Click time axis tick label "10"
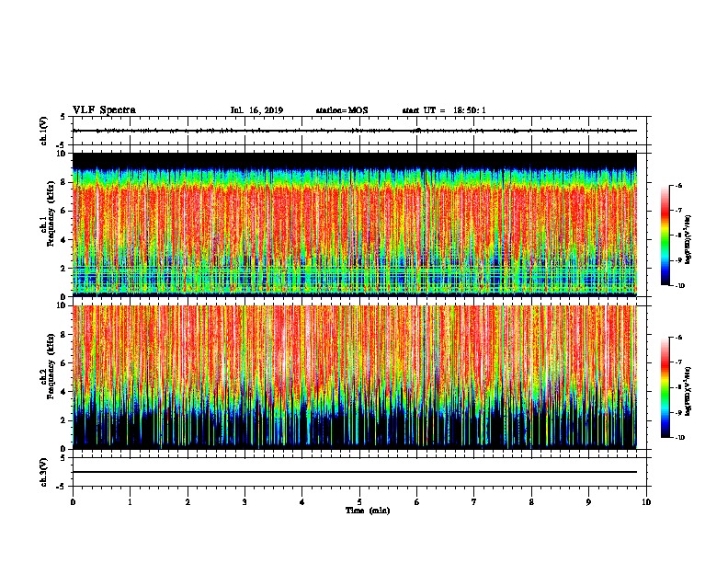Viewport: 728px width, 563px height. [x=646, y=502]
